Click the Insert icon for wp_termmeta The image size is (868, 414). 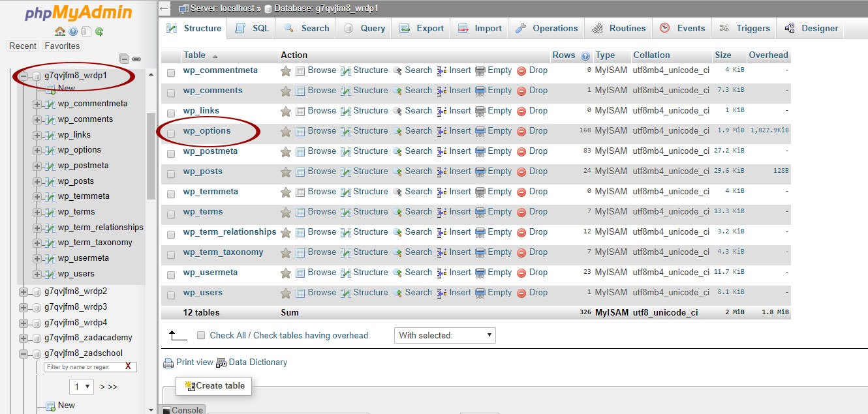pos(442,192)
